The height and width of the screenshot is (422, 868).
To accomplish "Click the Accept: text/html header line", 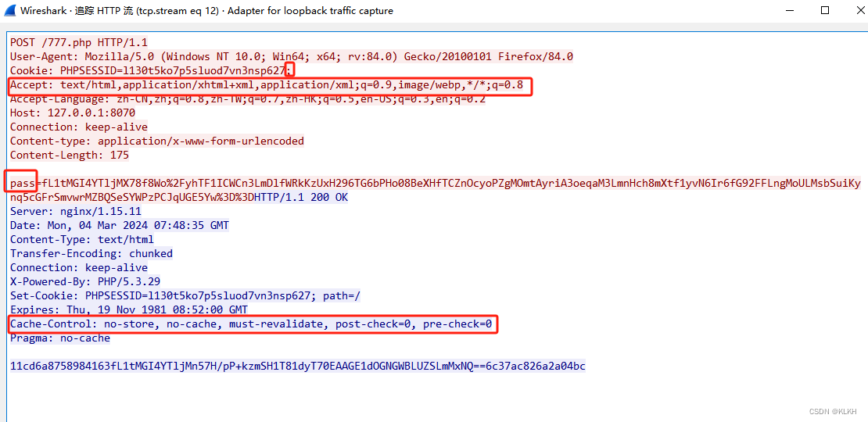I will [x=267, y=84].
